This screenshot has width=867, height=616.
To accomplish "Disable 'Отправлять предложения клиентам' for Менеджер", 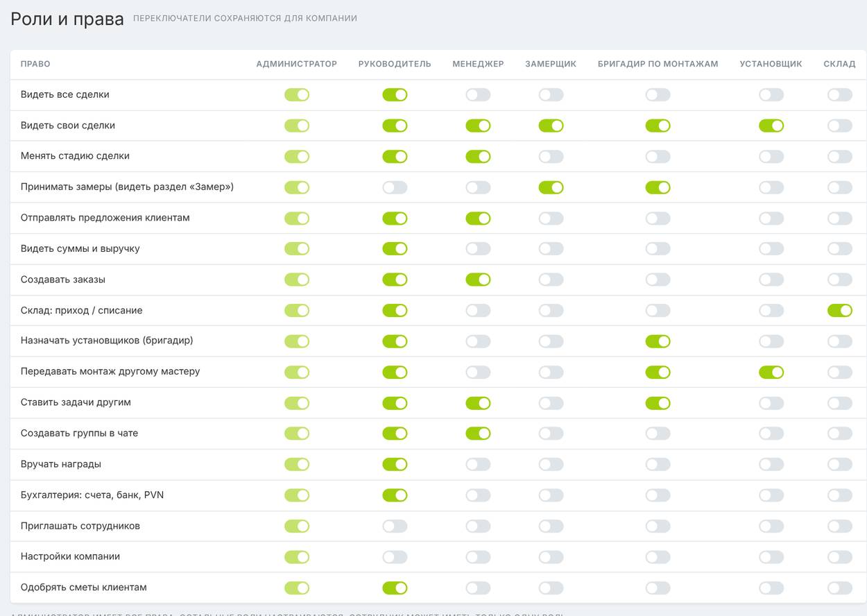I will click(478, 218).
